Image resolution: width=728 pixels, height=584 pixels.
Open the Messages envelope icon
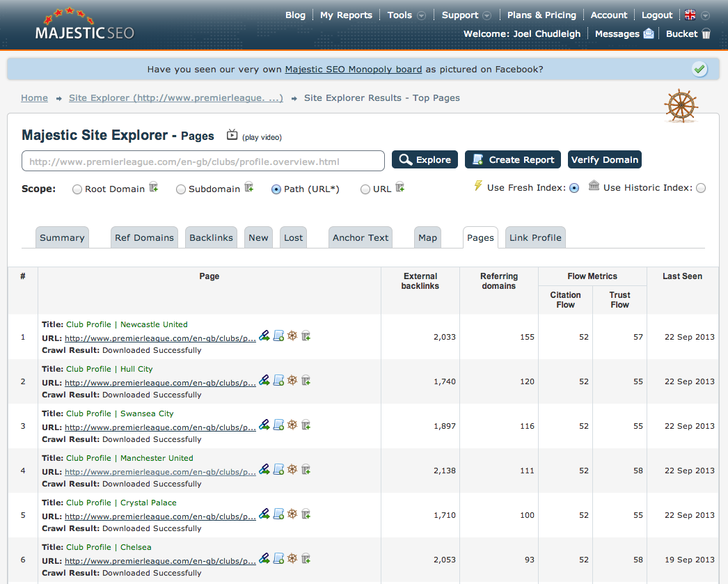click(649, 33)
